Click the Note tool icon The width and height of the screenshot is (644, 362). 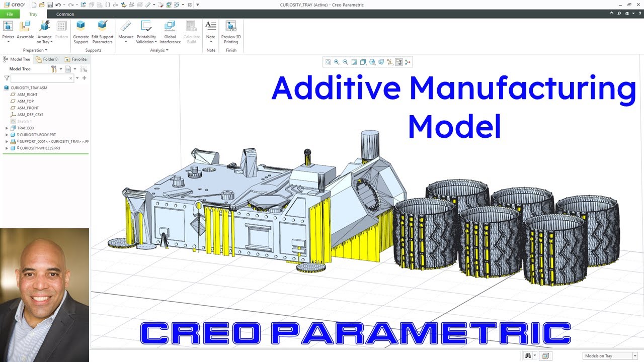tap(211, 26)
